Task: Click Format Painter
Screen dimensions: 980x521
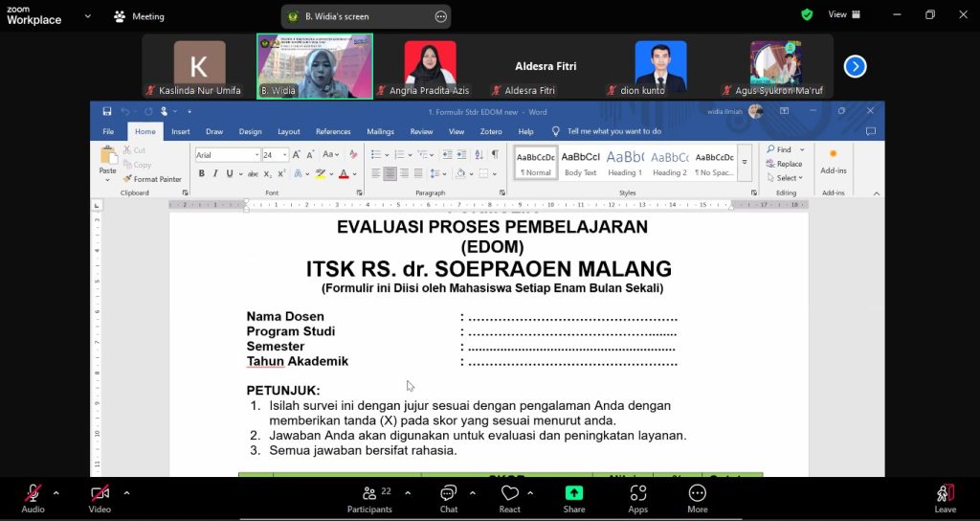Action: [152, 179]
